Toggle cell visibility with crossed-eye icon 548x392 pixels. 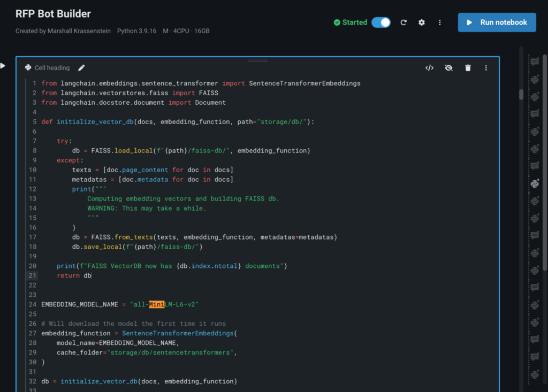448,68
